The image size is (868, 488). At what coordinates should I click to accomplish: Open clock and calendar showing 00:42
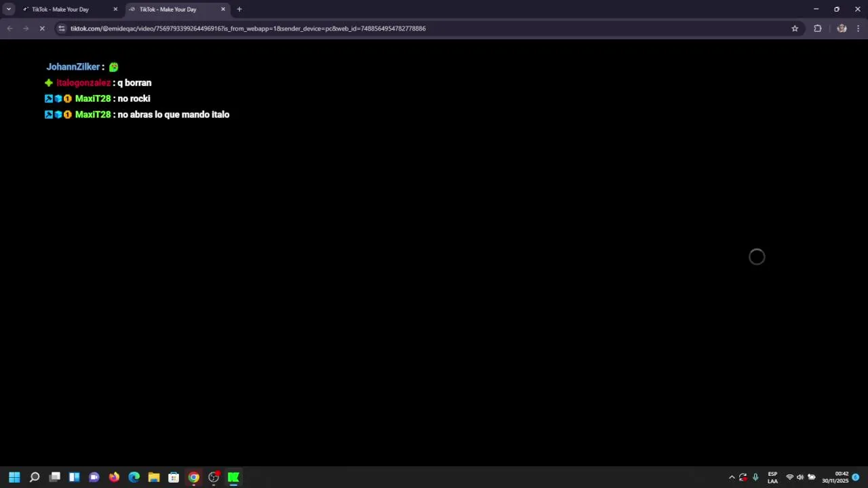tap(835, 477)
